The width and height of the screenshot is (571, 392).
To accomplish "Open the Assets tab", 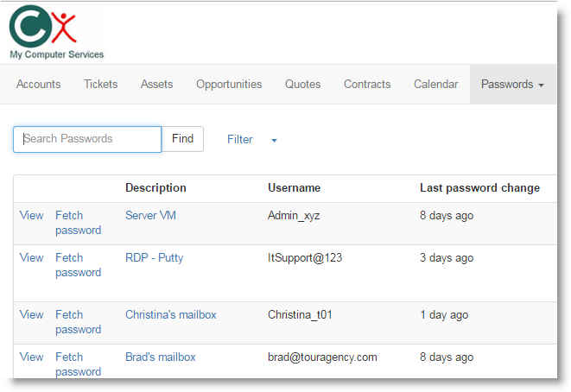I will tap(156, 85).
